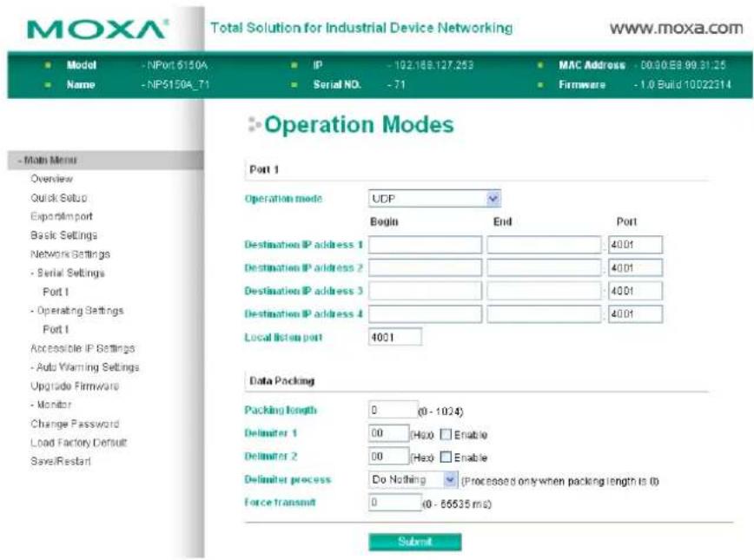Open the www.moxa.com link
The width and height of the screenshot is (754, 560).
(x=676, y=28)
